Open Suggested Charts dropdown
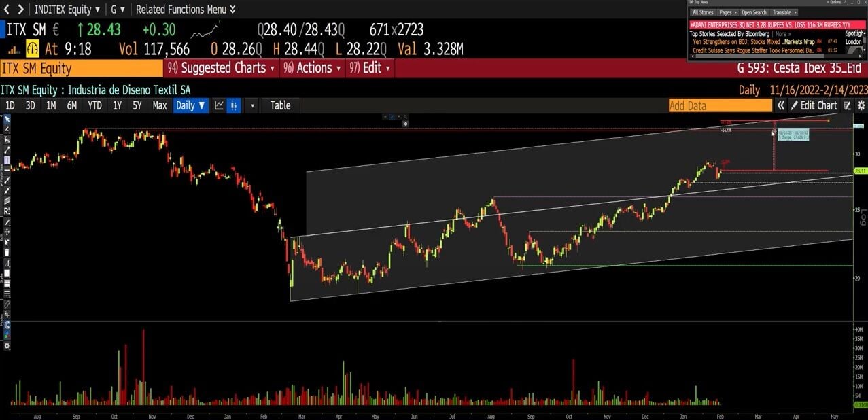This screenshot has width=868, height=420. (x=221, y=68)
